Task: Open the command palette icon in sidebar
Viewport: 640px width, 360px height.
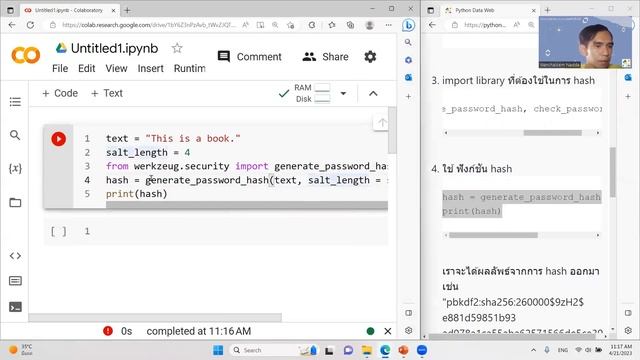Action: [15, 281]
